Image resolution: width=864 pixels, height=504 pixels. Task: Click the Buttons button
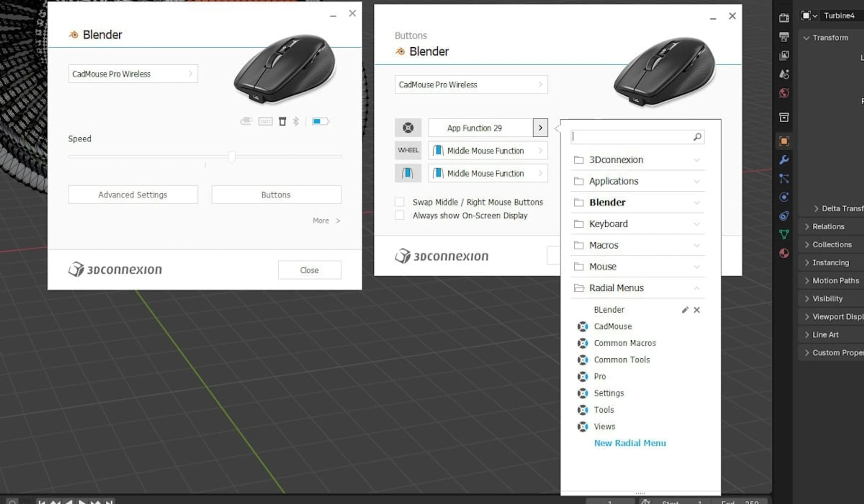click(x=276, y=194)
